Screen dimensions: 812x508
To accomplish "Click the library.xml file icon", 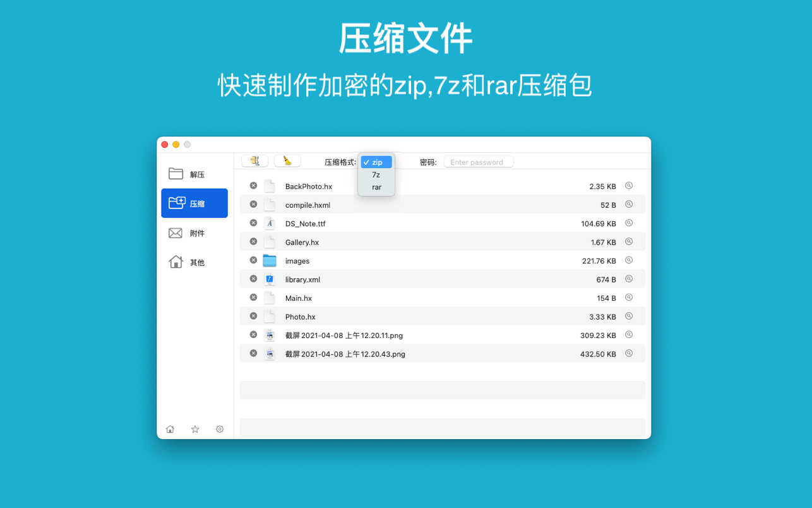I will point(270,279).
